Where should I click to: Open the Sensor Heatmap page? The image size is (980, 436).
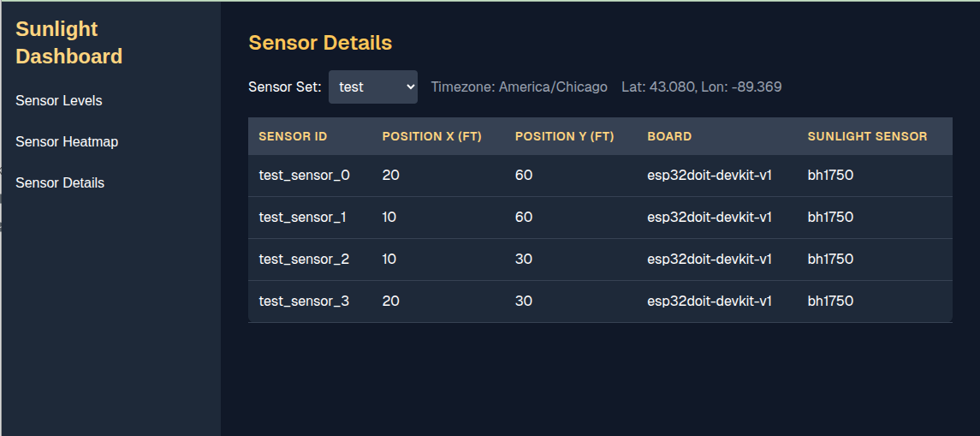point(67,142)
